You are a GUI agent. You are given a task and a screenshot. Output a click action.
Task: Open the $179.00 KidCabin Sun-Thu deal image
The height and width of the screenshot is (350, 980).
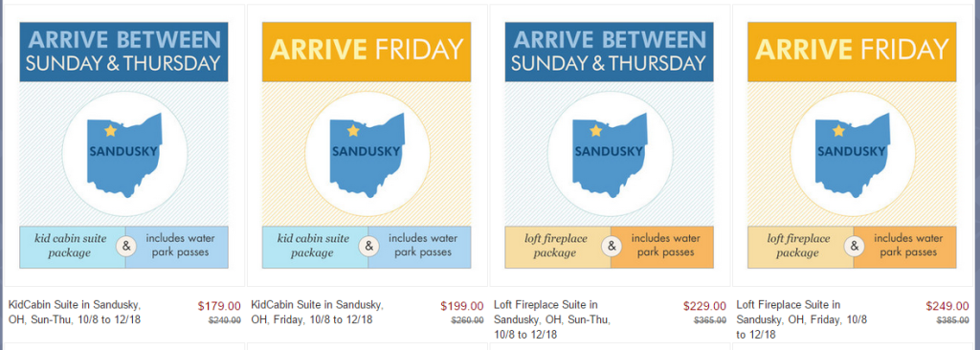coord(123,145)
